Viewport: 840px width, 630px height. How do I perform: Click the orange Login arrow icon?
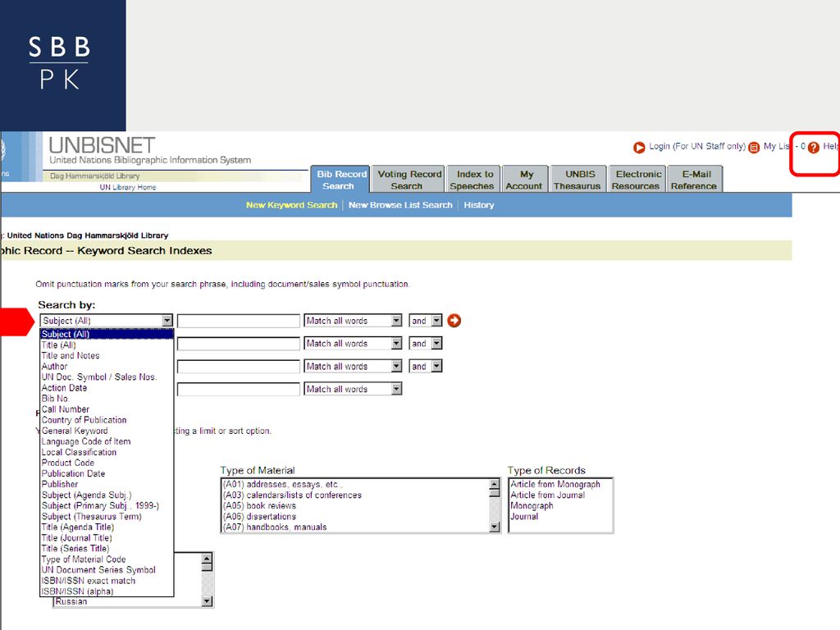click(638, 148)
